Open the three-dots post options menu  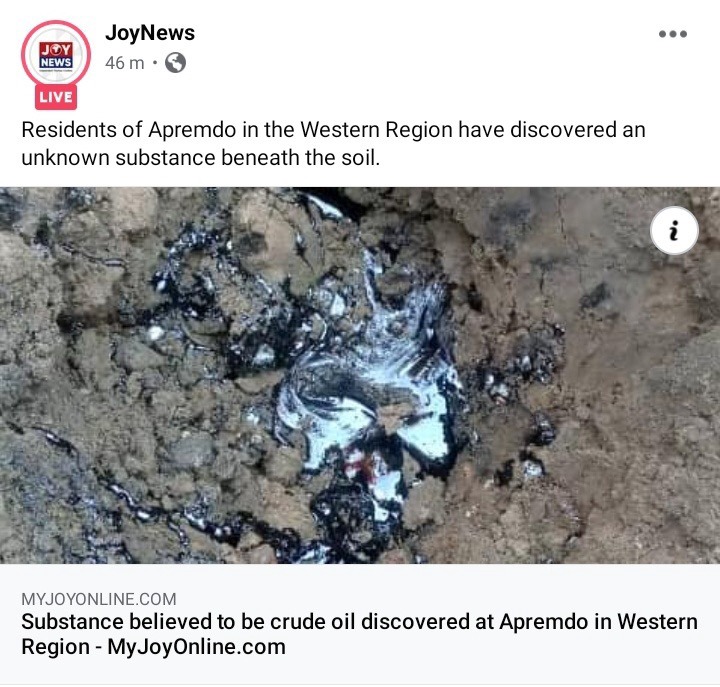click(x=673, y=34)
